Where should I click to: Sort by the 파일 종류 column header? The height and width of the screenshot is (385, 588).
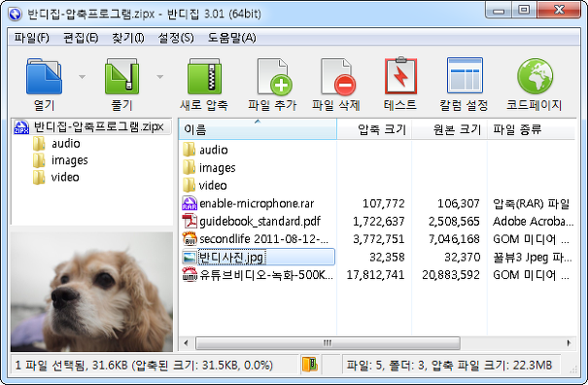(531, 129)
